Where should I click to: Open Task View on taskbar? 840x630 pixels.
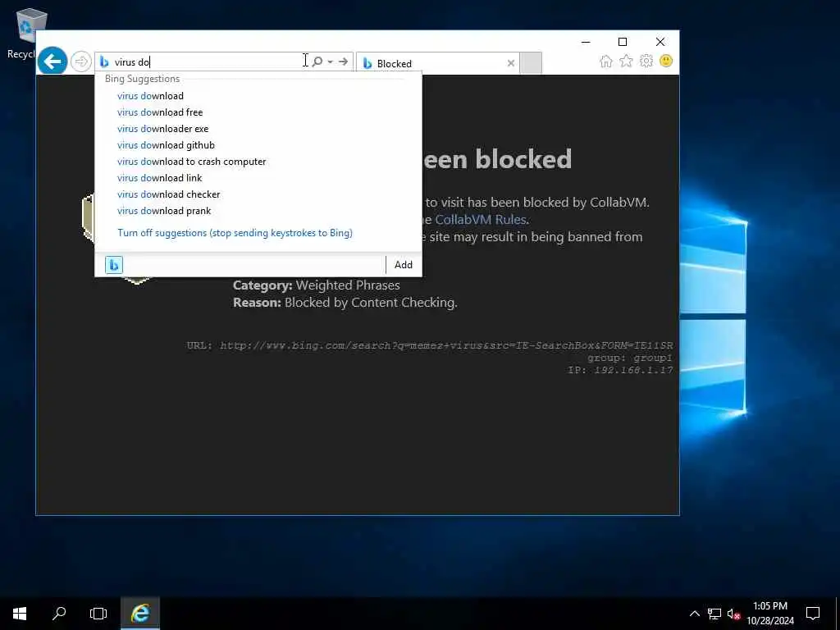(98, 614)
